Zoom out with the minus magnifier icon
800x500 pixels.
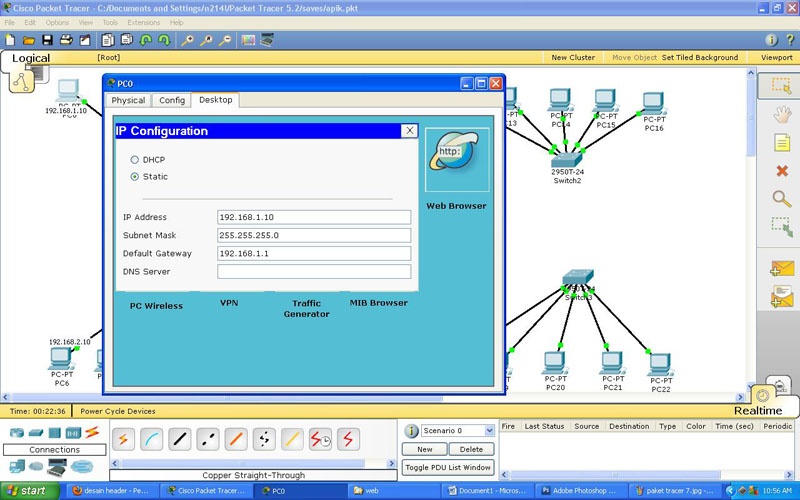224,40
